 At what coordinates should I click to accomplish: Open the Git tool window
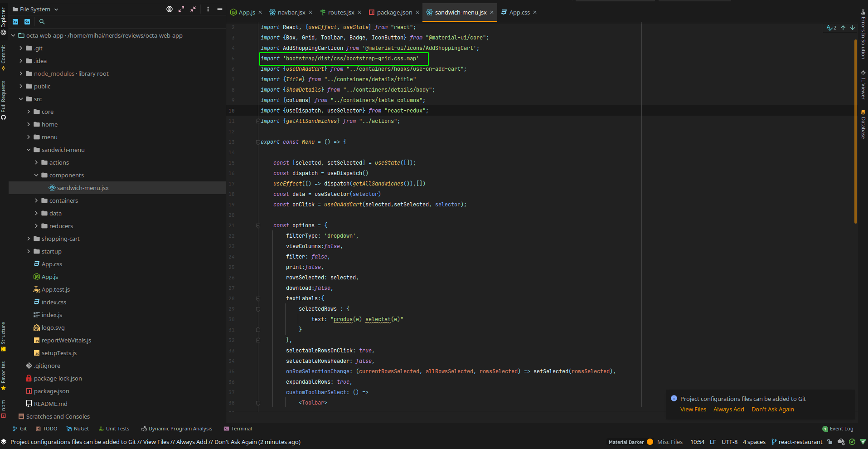[x=20, y=429]
